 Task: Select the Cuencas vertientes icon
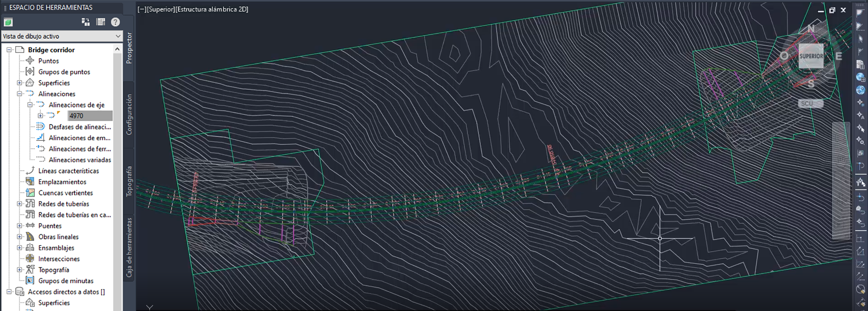click(x=30, y=193)
